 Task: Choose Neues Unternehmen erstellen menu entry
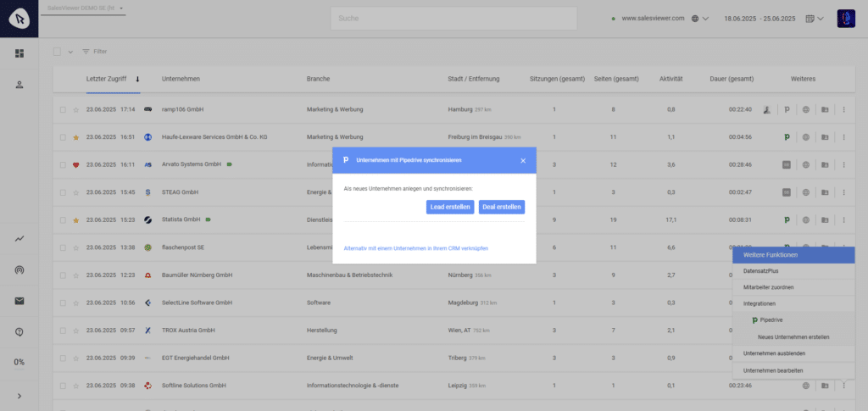(x=793, y=337)
